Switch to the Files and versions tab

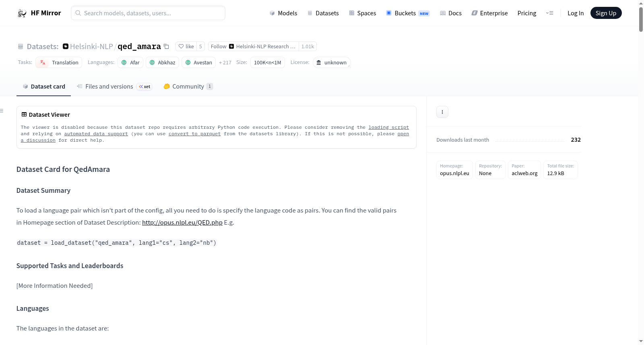pyautogui.click(x=114, y=87)
